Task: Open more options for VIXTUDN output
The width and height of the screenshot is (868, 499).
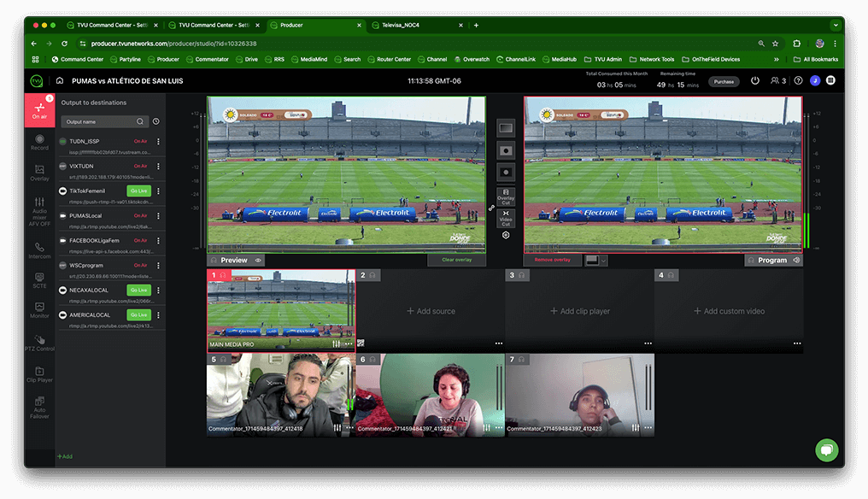Action: (x=158, y=166)
